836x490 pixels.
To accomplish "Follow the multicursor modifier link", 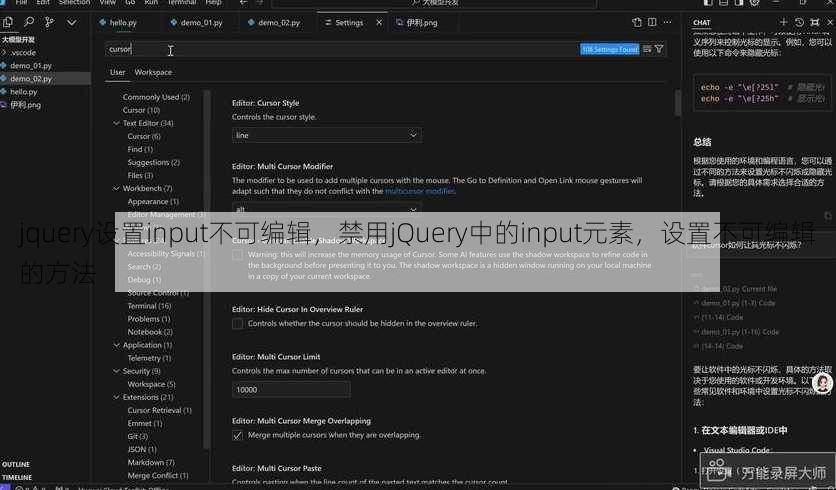I will pos(420,191).
